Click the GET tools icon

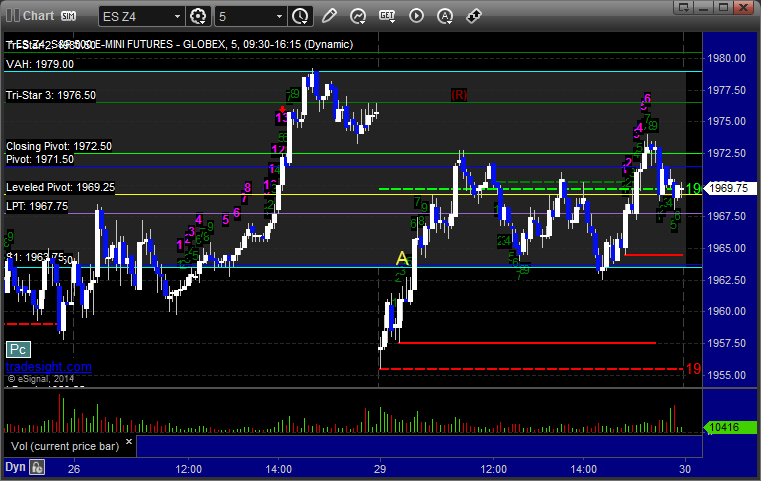[x=387, y=16]
